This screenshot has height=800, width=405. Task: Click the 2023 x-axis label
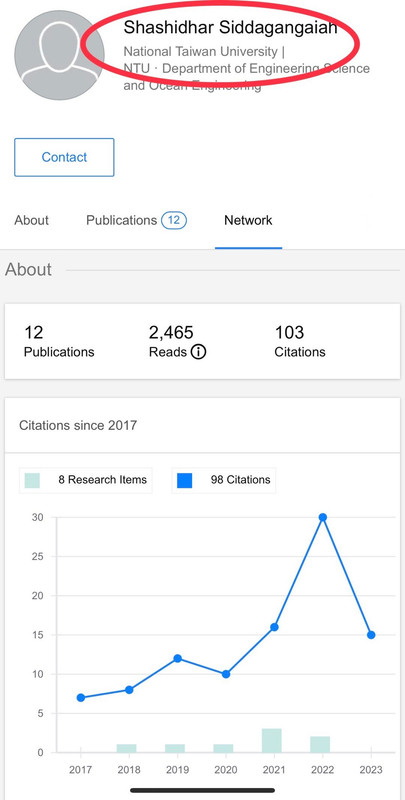(x=371, y=770)
